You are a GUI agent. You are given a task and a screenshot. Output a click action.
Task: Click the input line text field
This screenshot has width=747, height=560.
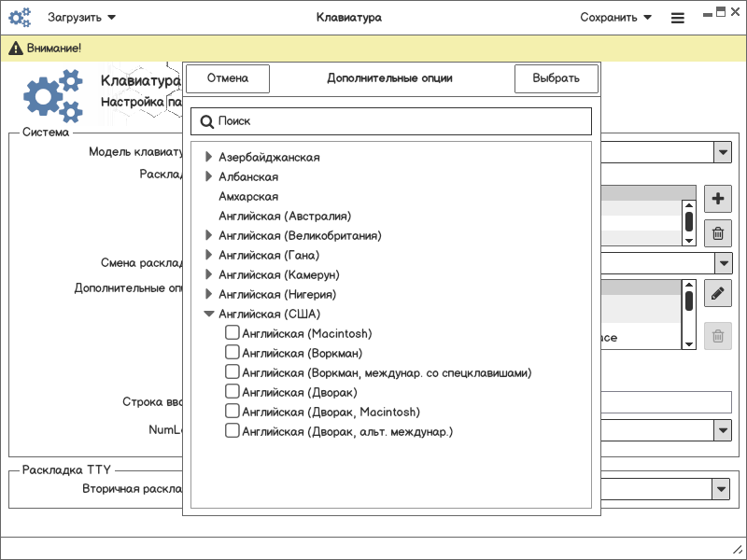[x=666, y=402]
